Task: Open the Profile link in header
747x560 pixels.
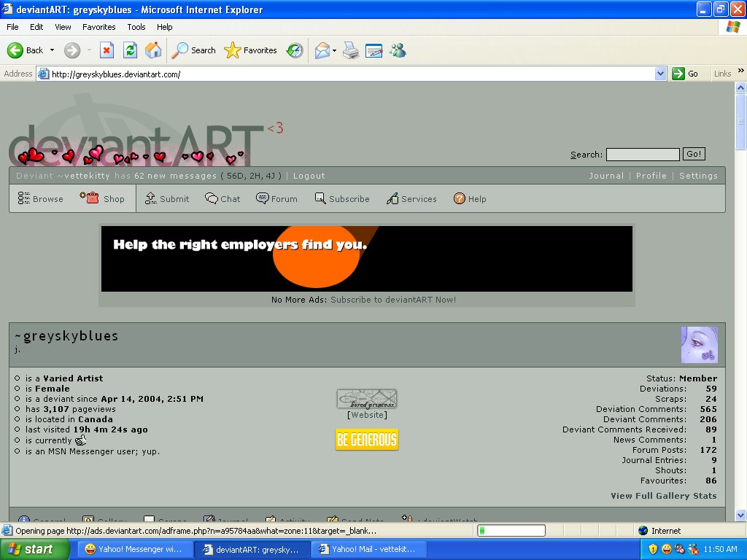Action: click(651, 176)
